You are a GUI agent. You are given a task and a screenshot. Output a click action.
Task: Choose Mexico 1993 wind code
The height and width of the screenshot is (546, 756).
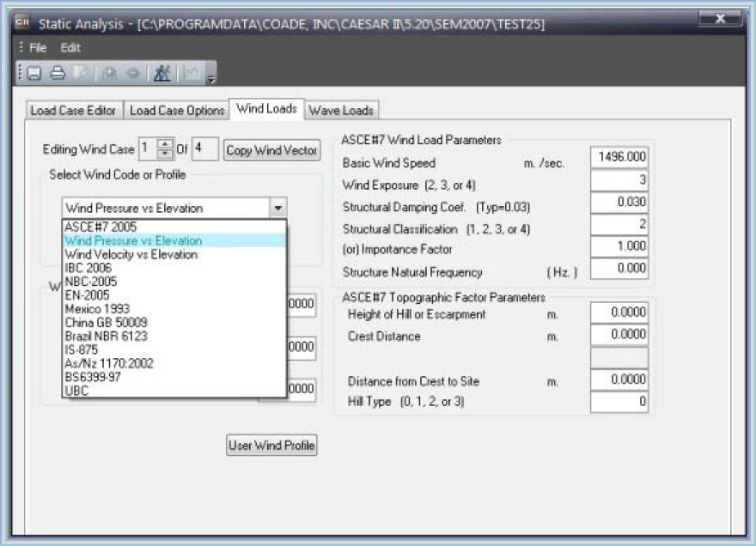(x=174, y=309)
